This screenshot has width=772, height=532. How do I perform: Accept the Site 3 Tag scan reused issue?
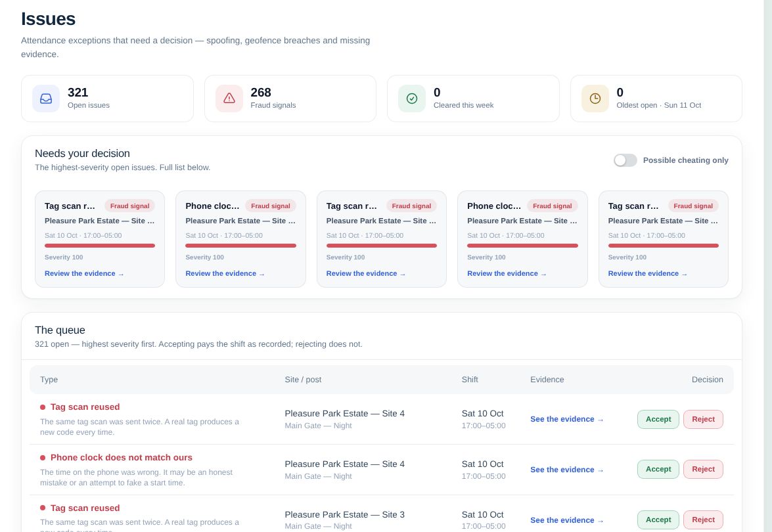658,520
